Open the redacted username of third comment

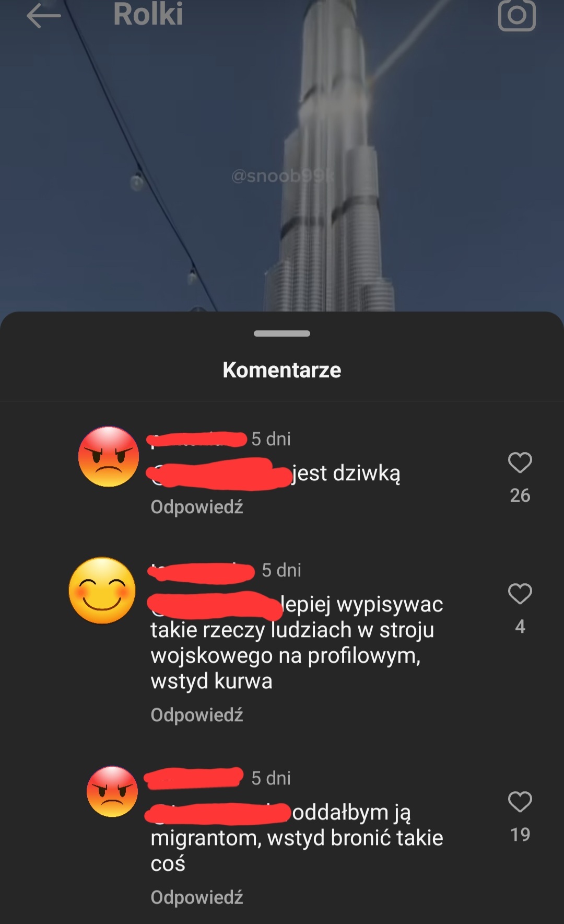coord(194,778)
